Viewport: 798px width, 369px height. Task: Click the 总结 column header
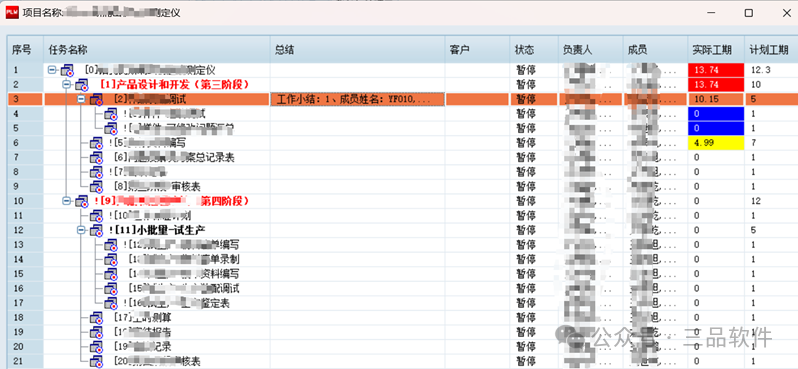coord(358,49)
